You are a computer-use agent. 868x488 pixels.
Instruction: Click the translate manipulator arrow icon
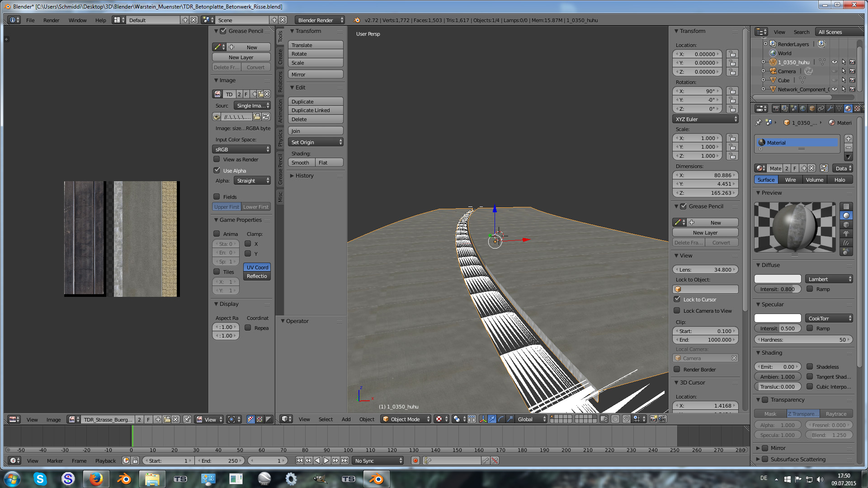click(492, 419)
